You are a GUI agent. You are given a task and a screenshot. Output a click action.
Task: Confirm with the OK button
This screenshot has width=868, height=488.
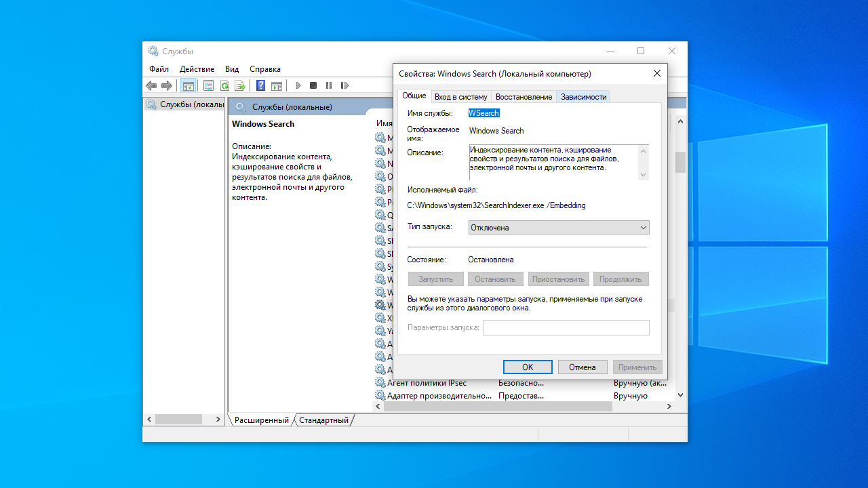[x=528, y=367]
